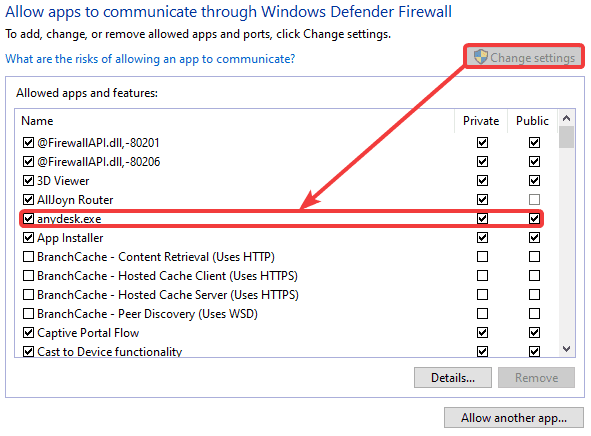Click the scroll down arrow of list
Image resolution: width=591 pixels, height=436 pixels.
pos(566,349)
